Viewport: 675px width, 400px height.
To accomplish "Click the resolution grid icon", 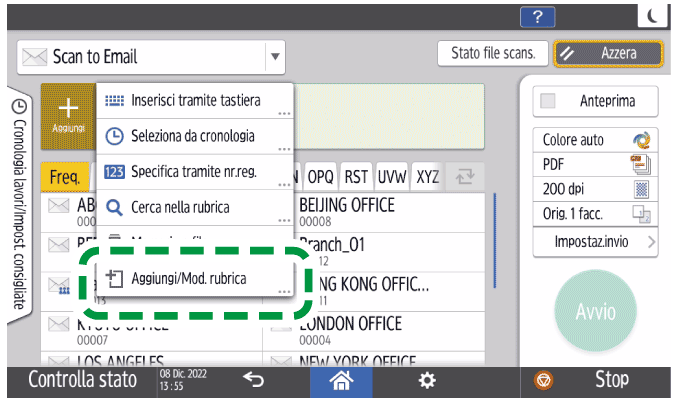I will tap(641, 189).
